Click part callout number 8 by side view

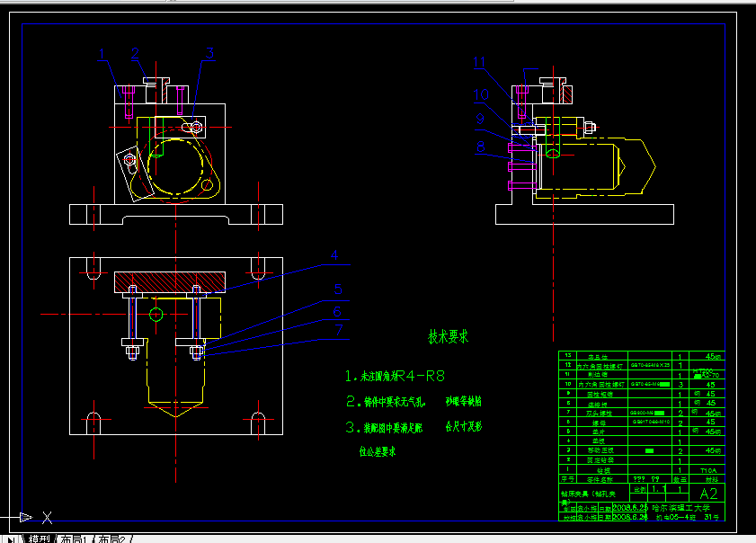click(480, 147)
